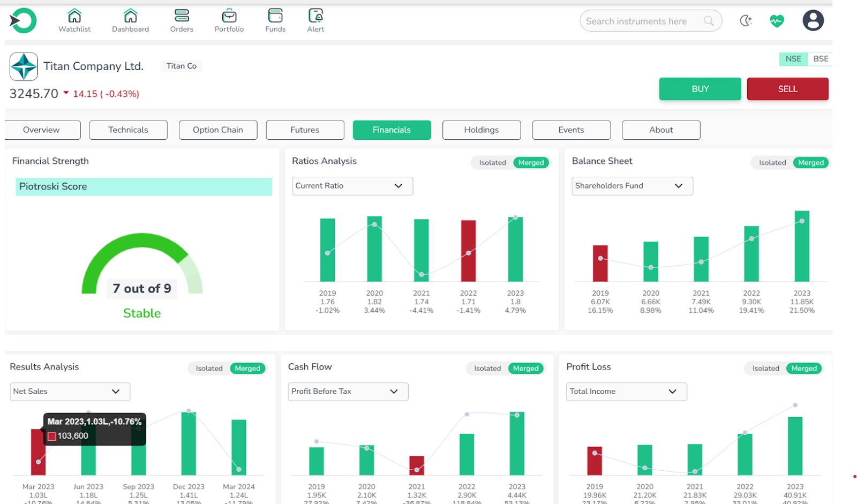Click the search magnifier icon
The height and width of the screenshot is (504, 857).
709,21
